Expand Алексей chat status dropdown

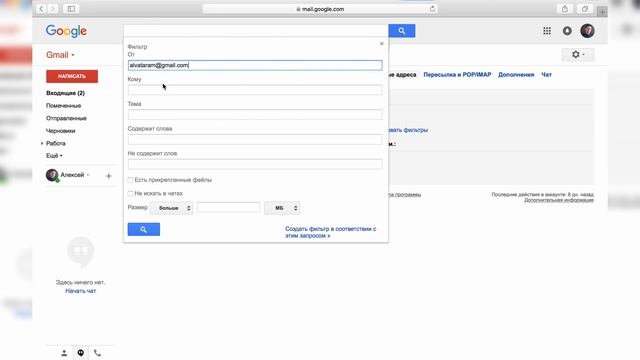[88, 175]
